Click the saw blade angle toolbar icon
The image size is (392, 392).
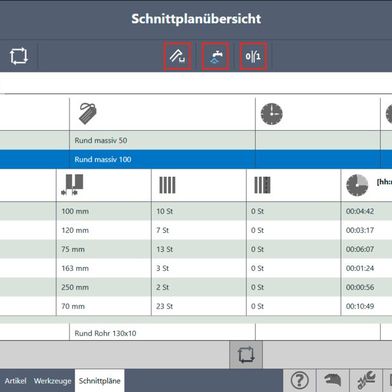(178, 56)
